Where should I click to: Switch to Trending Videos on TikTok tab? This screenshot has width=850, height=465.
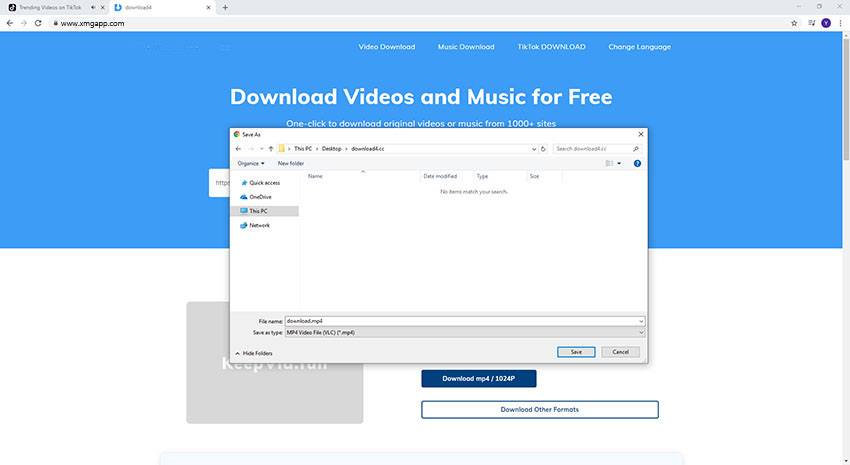pos(50,8)
